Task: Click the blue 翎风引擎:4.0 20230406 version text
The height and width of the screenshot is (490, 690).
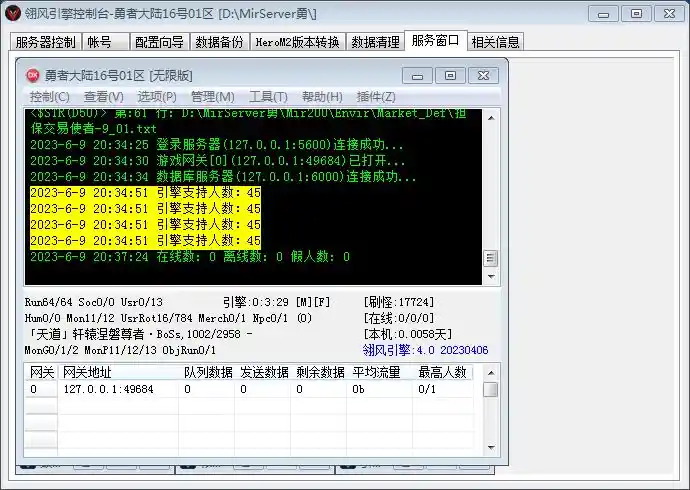Action: coord(425,350)
